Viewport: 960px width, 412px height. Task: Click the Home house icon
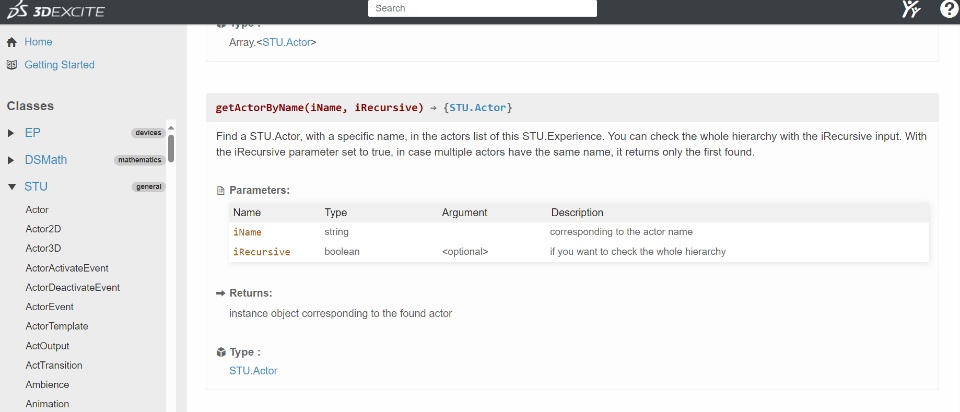pos(12,42)
